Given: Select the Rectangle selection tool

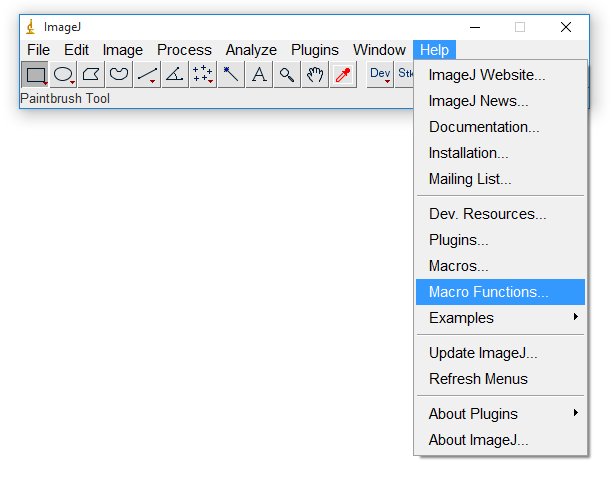Looking at the screenshot, I should pyautogui.click(x=35, y=74).
